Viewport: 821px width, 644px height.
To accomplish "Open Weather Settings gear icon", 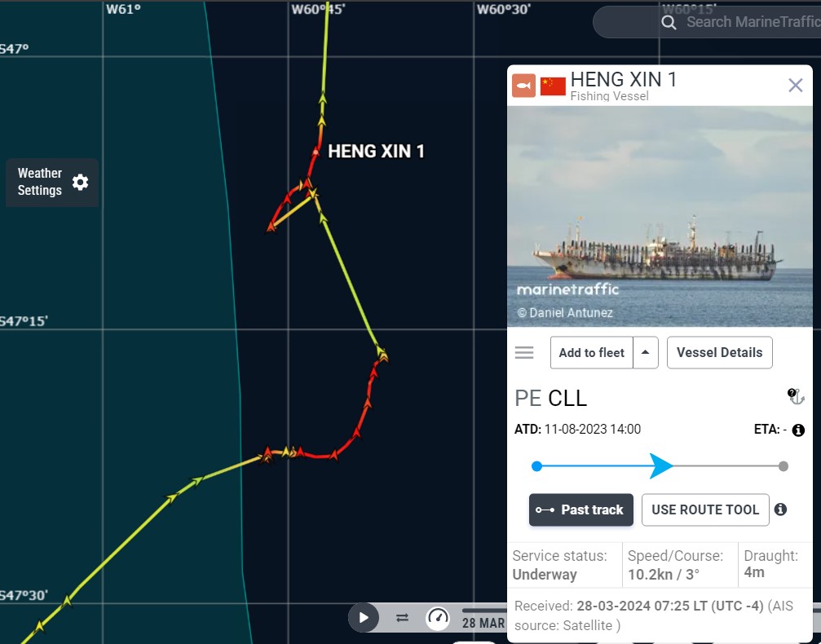I will [80, 182].
